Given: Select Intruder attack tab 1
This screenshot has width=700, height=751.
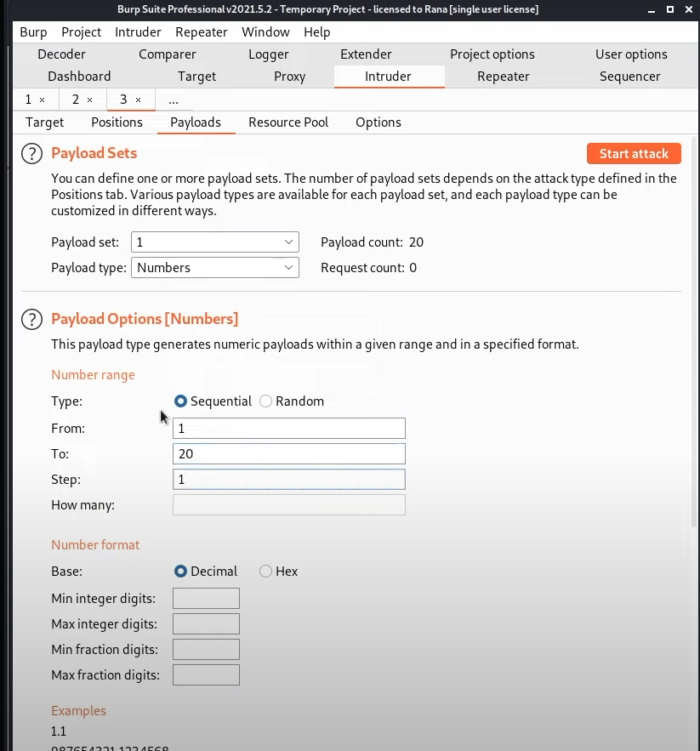Looking at the screenshot, I should [x=28, y=100].
